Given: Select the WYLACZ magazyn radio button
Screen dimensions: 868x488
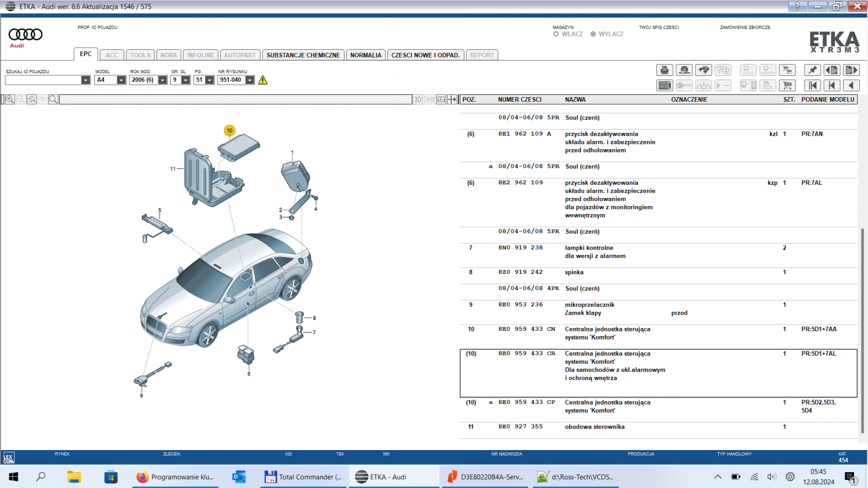Looking at the screenshot, I should (593, 34).
